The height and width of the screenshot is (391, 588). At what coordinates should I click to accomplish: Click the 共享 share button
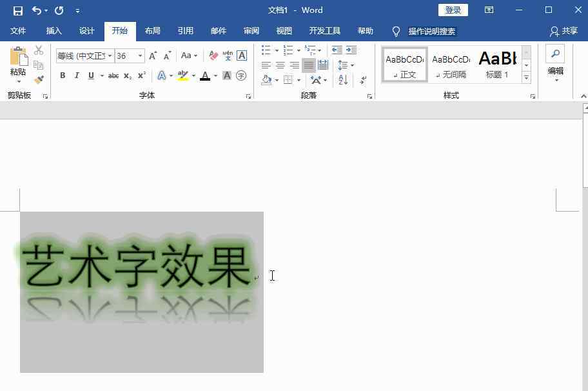[x=563, y=31]
